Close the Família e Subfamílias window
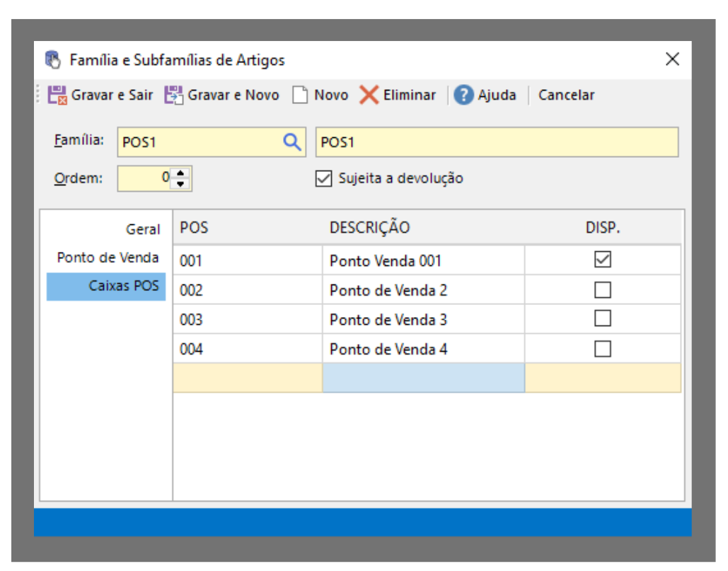 tap(672, 59)
